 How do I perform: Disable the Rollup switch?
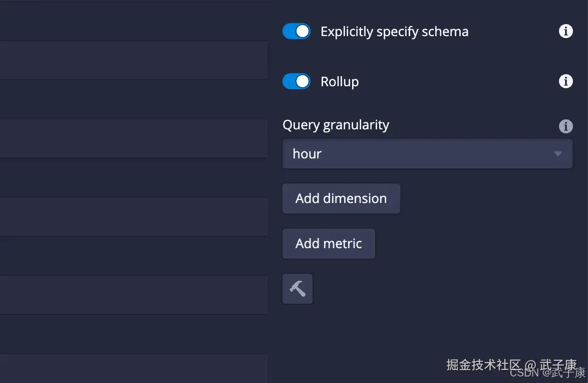point(297,81)
